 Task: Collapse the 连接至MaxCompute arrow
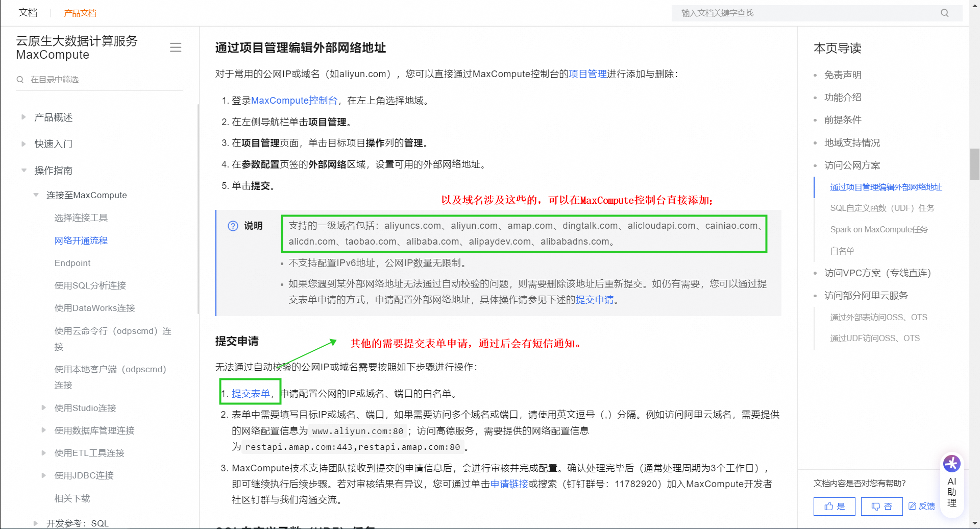pos(36,195)
